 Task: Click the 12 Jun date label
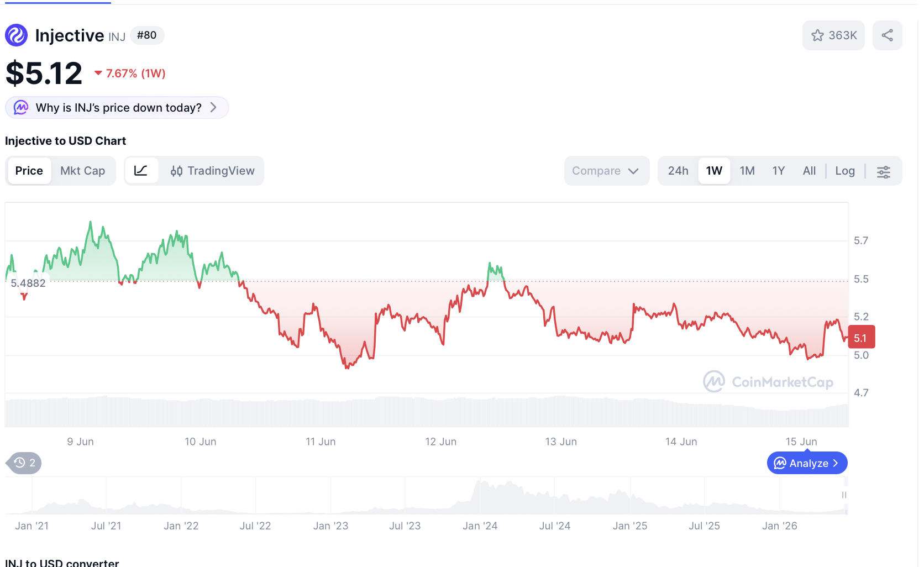pos(441,442)
